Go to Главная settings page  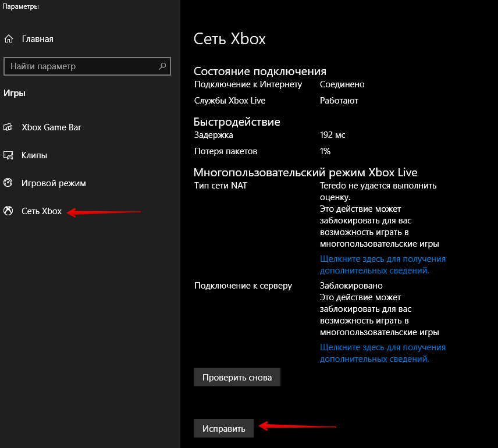coord(37,39)
